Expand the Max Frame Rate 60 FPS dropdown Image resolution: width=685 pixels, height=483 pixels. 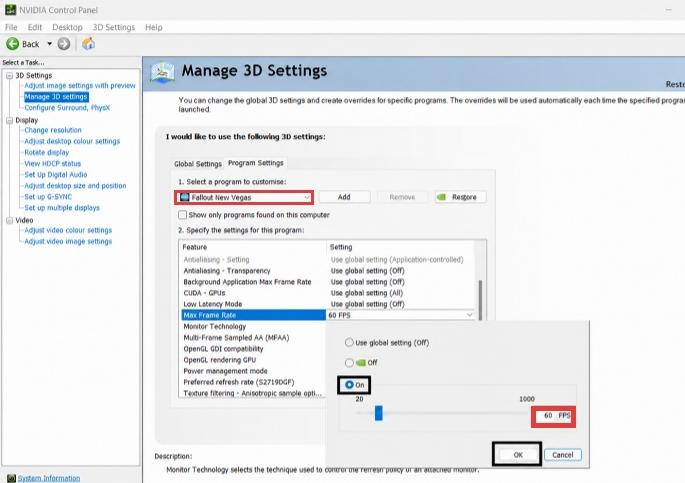pos(401,315)
